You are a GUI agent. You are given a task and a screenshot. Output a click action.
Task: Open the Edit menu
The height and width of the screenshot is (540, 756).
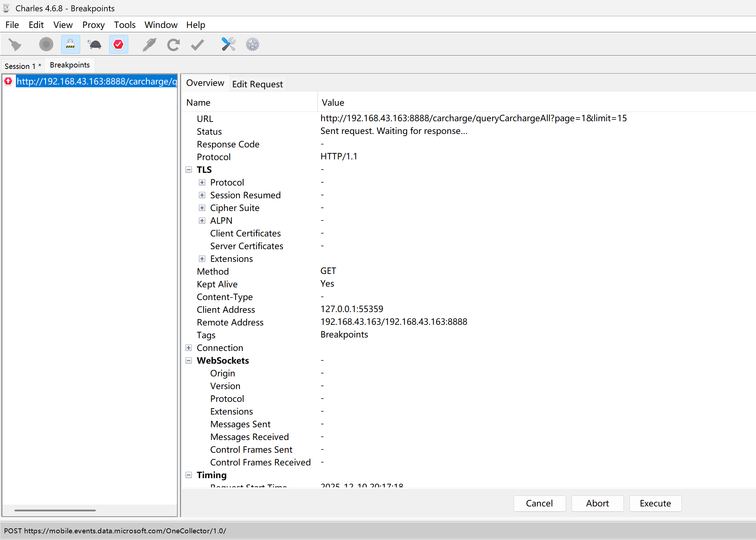tap(36, 25)
